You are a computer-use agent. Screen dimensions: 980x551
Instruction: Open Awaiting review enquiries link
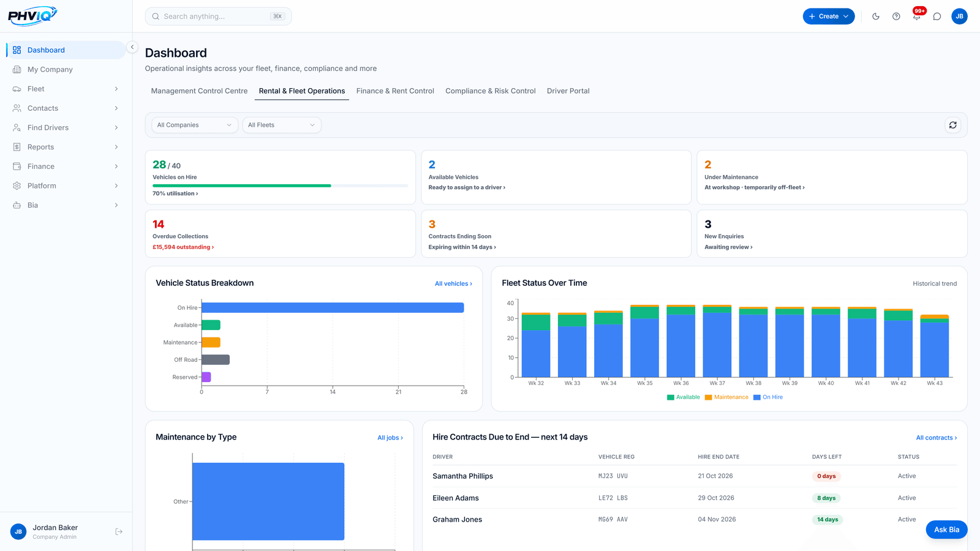coord(728,247)
